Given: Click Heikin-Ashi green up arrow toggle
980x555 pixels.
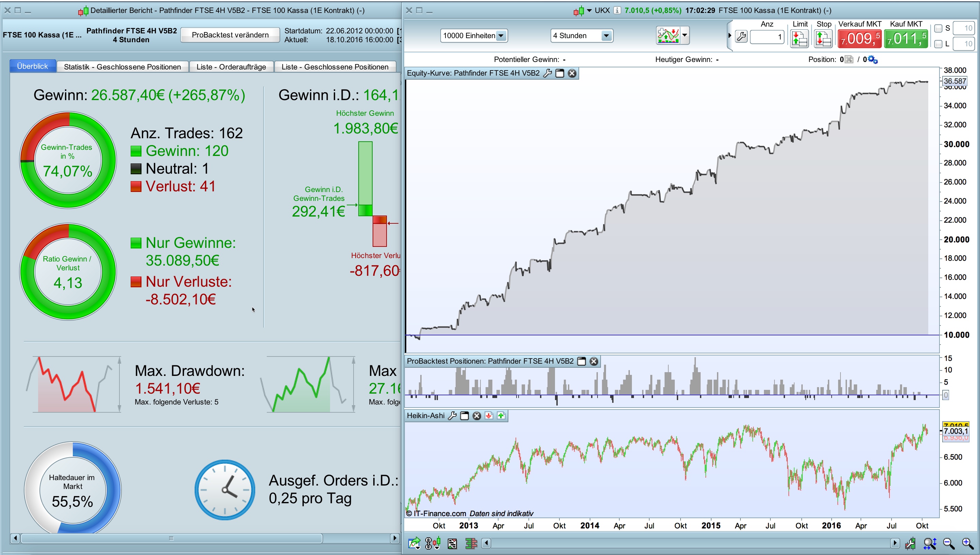Looking at the screenshot, I should (501, 415).
